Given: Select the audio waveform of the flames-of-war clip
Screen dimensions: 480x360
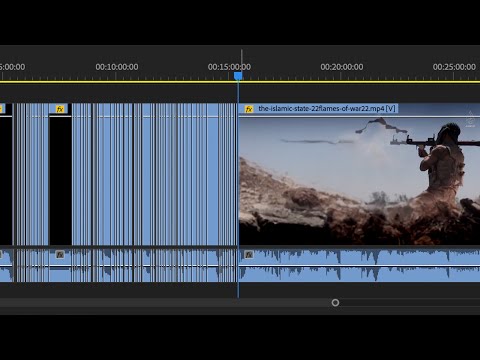Looking at the screenshot, I should [359, 266].
